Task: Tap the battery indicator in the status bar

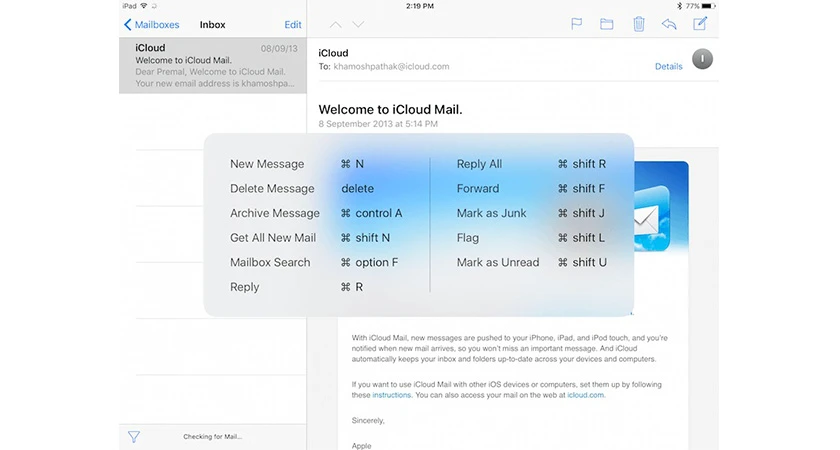Action: pos(708,6)
